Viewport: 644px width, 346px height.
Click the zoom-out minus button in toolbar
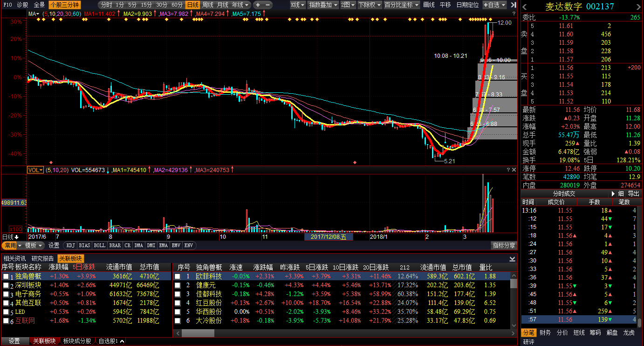[x=267, y=5]
